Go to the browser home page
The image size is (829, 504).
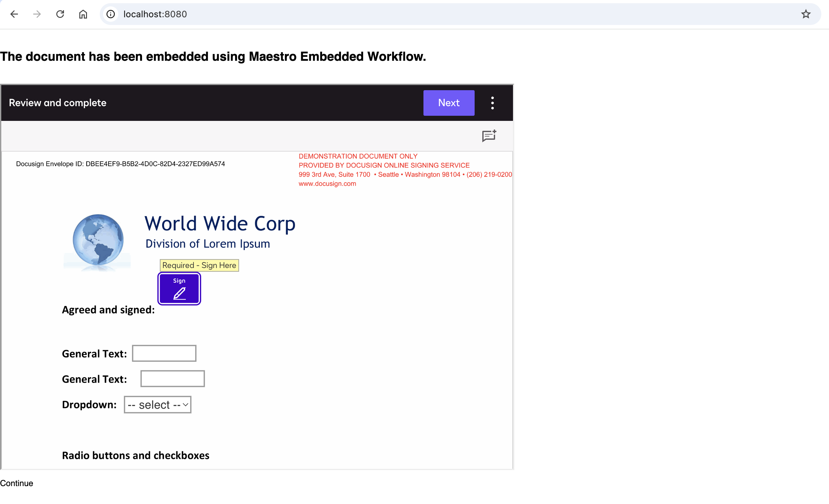[x=83, y=14]
